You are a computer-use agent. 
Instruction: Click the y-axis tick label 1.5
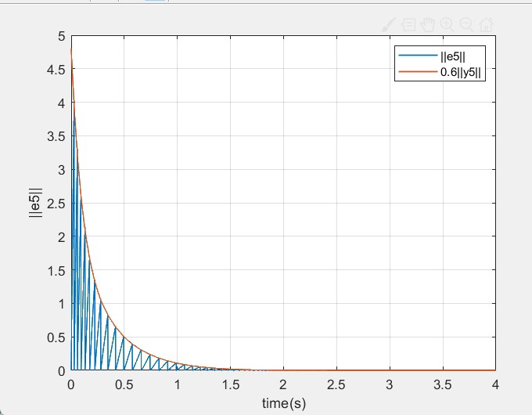[x=56, y=271]
